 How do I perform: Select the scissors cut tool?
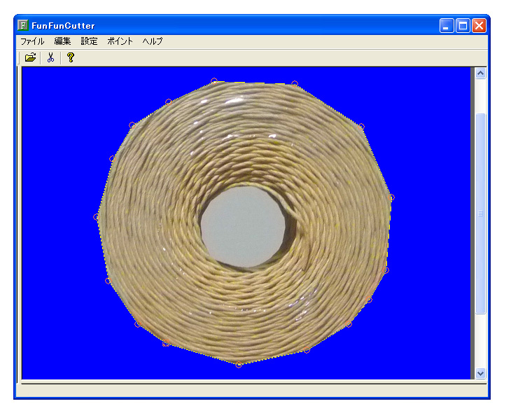pyautogui.click(x=50, y=57)
